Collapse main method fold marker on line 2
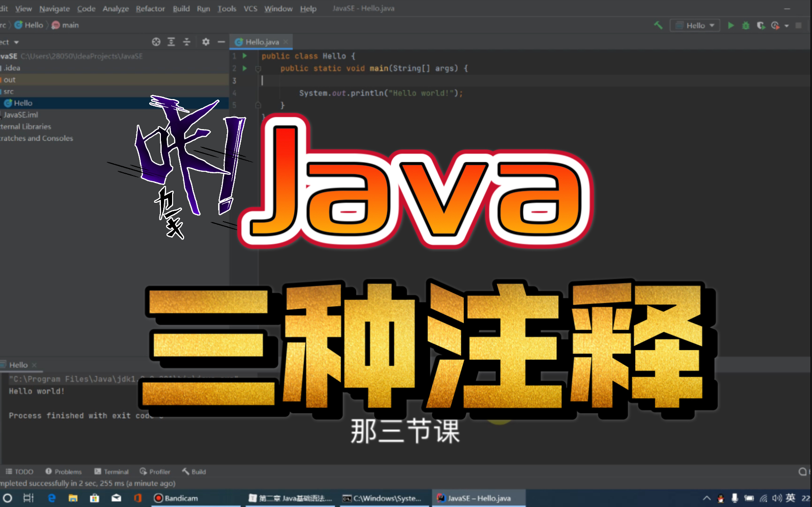Viewport: 812px width, 507px height. point(258,69)
